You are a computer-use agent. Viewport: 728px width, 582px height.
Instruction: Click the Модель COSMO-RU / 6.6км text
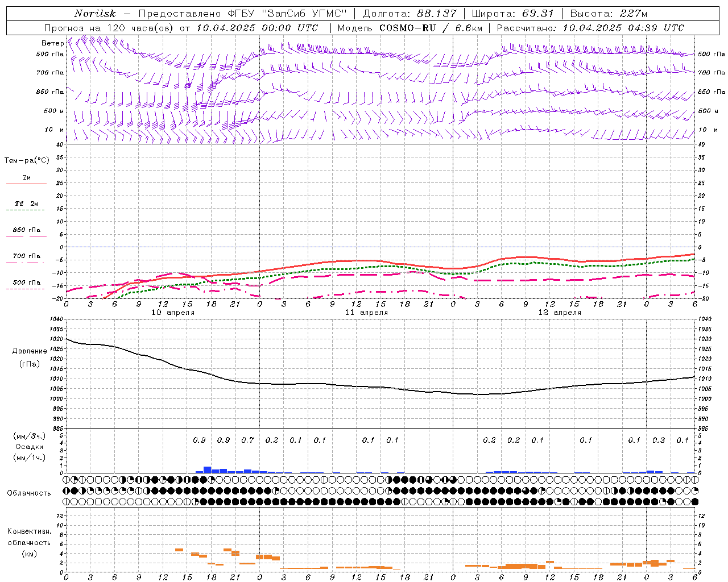point(410,28)
